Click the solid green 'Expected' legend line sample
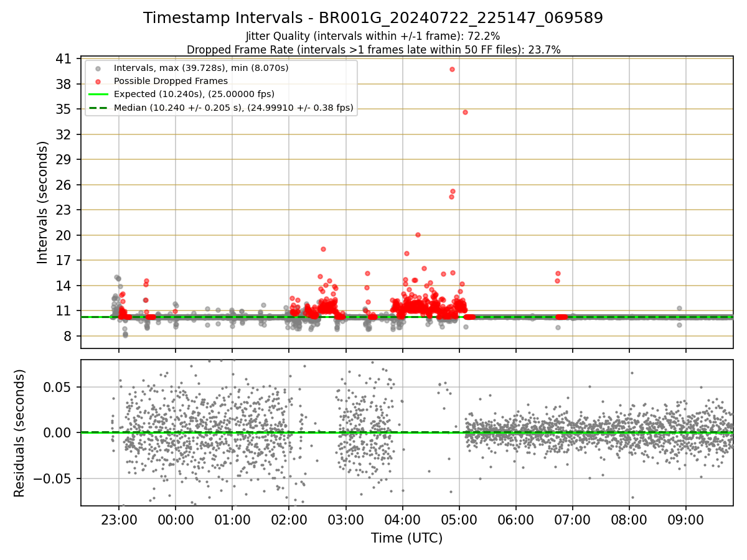The image size is (747, 560). 98,94
